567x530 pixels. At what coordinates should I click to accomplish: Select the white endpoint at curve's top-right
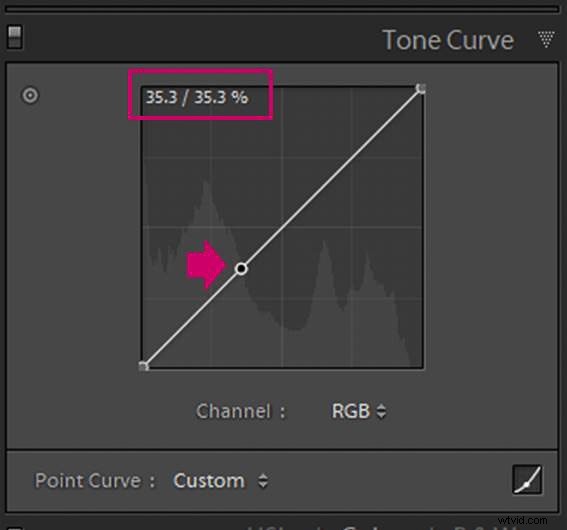tap(421, 88)
